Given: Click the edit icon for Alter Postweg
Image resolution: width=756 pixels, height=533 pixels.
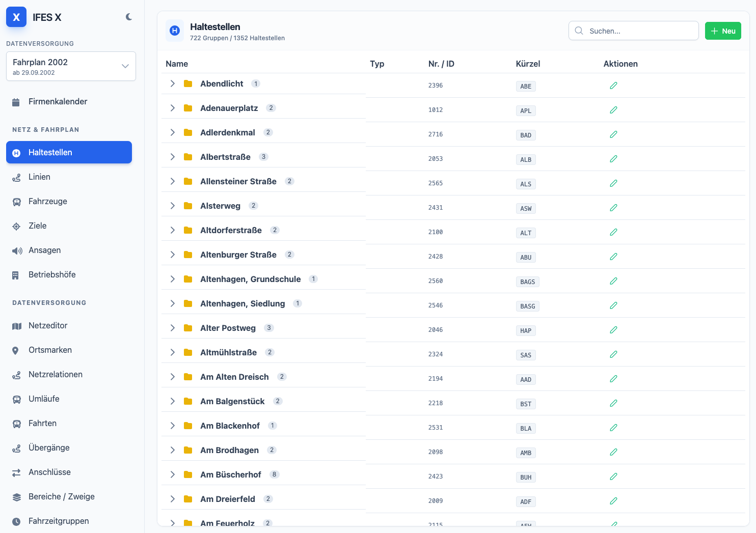Looking at the screenshot, I should pyautogui.click(x=613, y=330).
